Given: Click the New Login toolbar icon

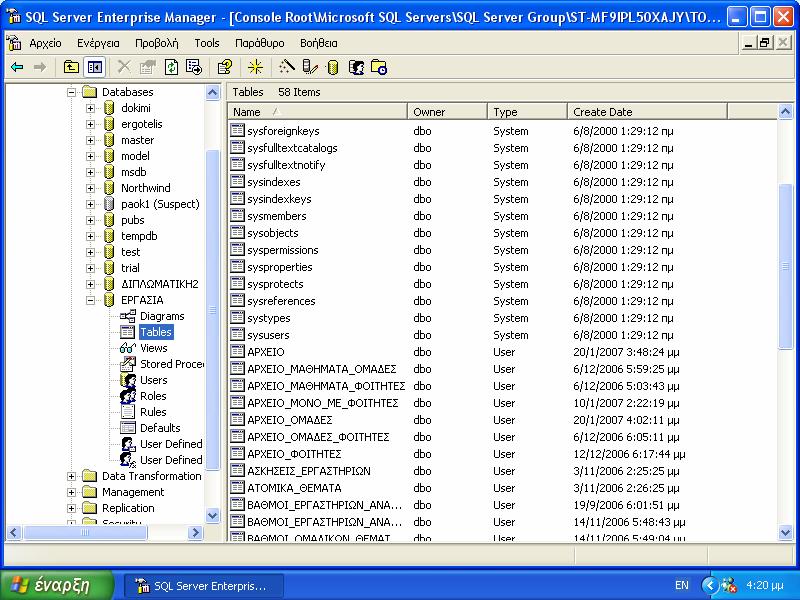Looking at the screenshot, I should [x=356, y=67].
